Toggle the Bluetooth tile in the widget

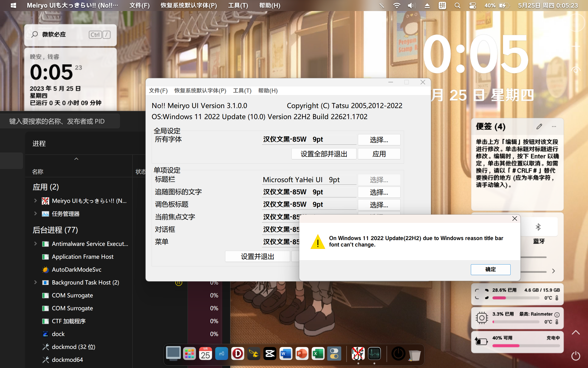click(539, 227)
